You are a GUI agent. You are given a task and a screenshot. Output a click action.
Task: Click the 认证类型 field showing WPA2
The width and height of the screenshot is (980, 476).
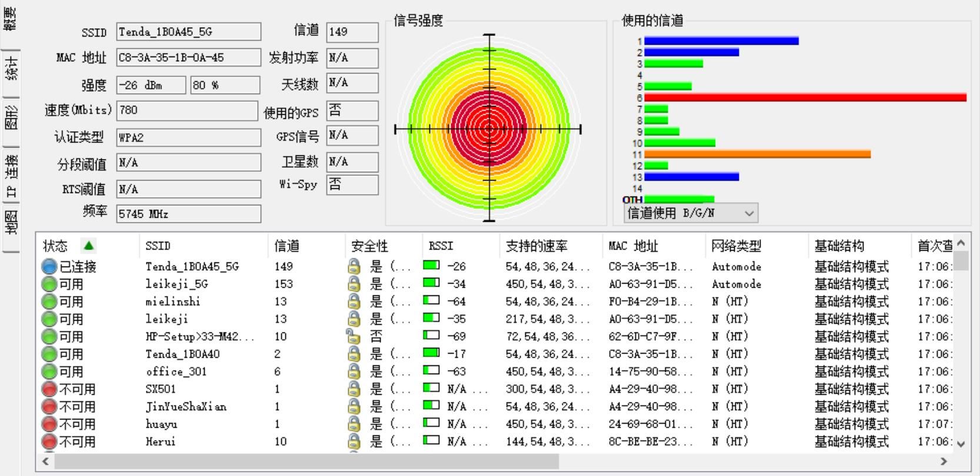click(189, 138)
